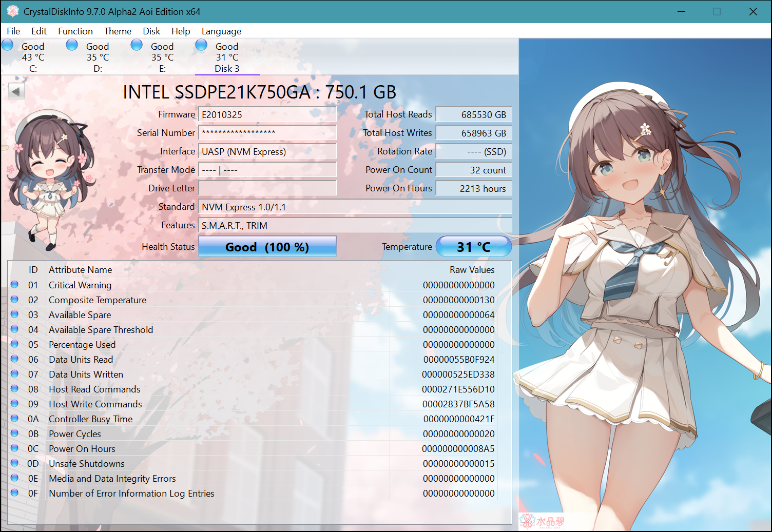Click Total Host Writes value 658963 GB
The width and height of the screenshot is (772, 532).
(474, 133)
